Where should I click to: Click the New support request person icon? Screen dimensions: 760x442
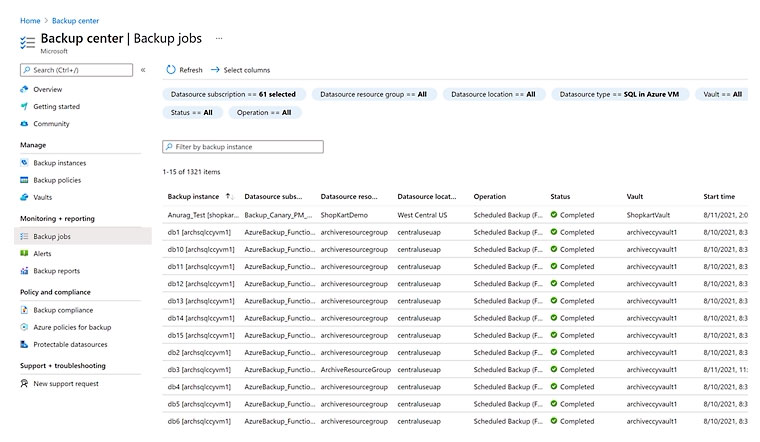point(24,383)
